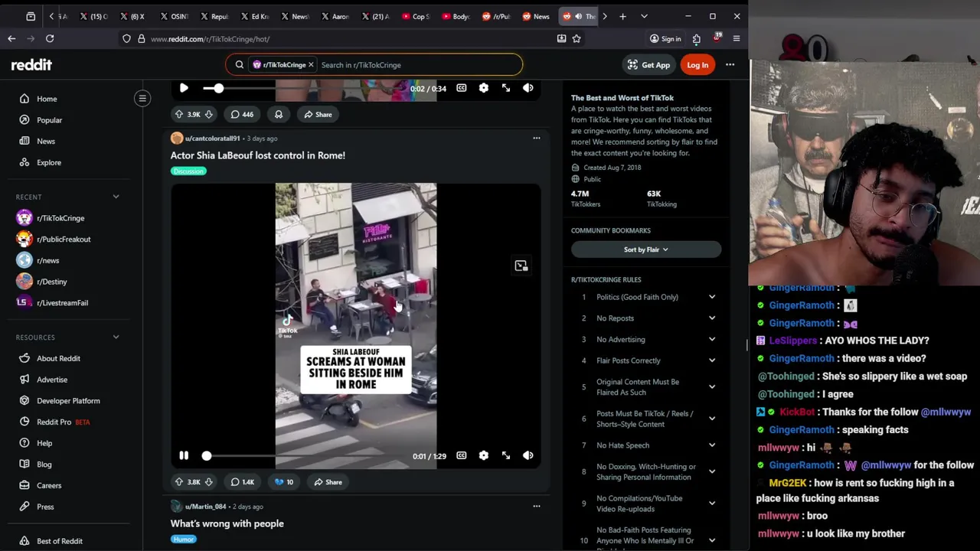Open 446 comments on top post
The image size is (980, 551).
[242, 114]
